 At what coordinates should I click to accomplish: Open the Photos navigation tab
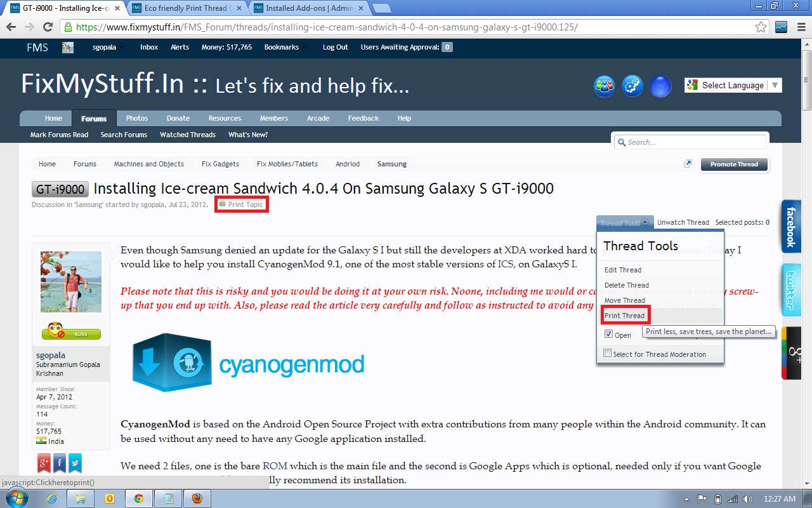coord(136,118)
